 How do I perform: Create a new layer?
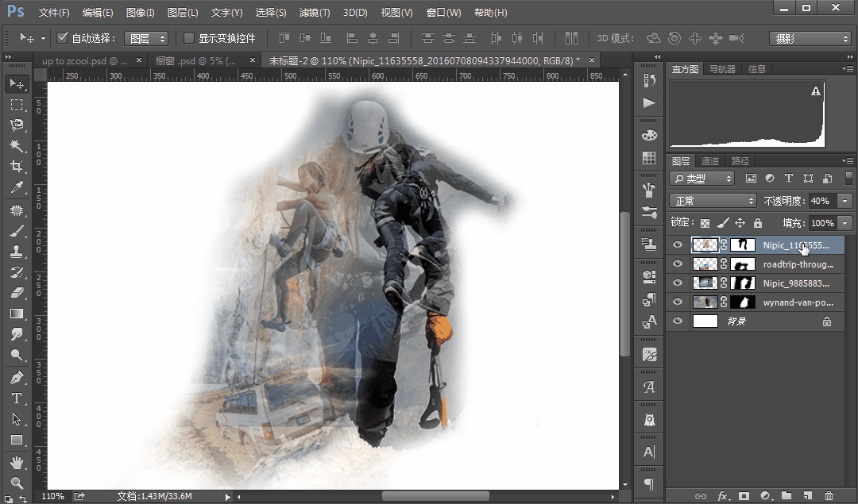pyautogui.click(x=808, y=496)
